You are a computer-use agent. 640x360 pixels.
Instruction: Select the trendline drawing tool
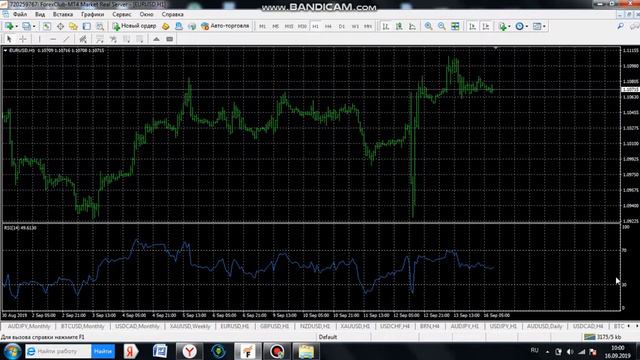click(67, 39)
